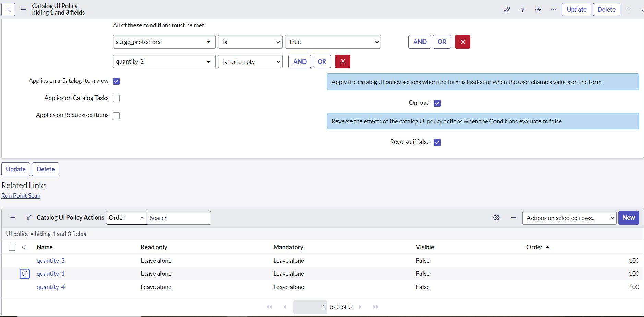This screenshot has height=317, width=644.
Task: Open the Catalog UI Policy Actions list menu
Action: (x=13, y=218)
